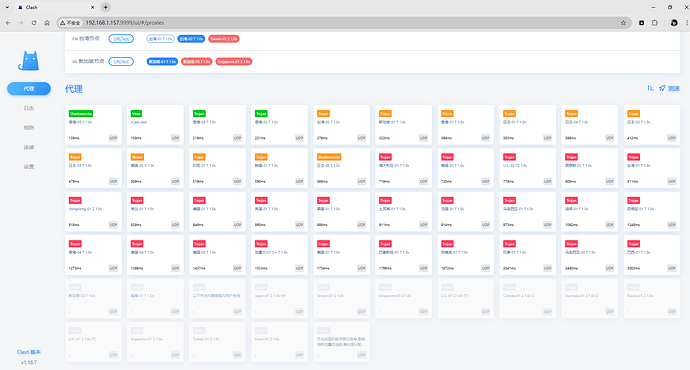This screenshot has height=370, width=690.
Task: Select the red Taiwan-01 proxy chip
Action: click(x=224, y=39)
